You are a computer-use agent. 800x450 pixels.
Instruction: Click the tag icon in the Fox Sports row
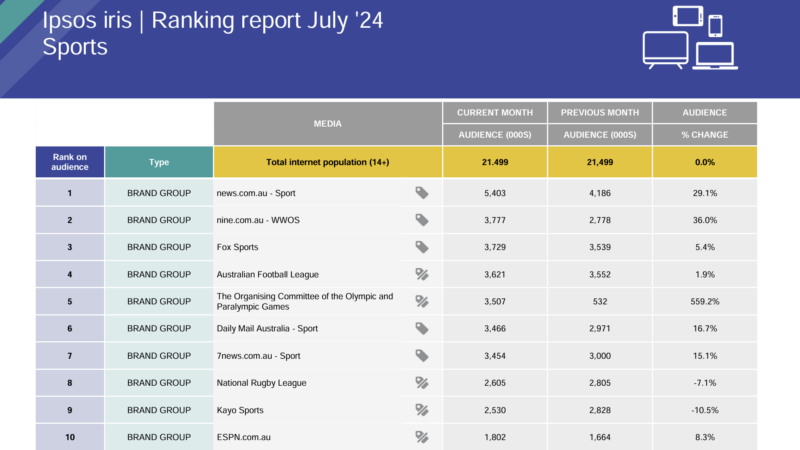(x=421, y=247)
